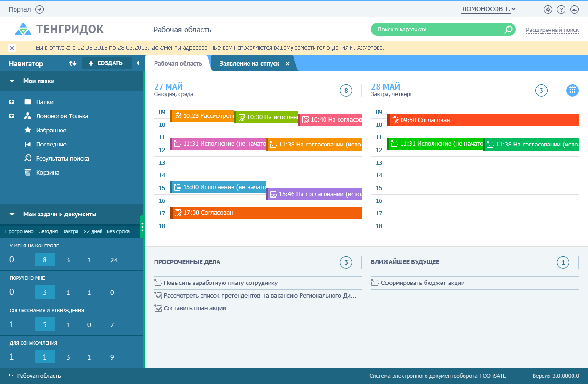Open Повысить заработную плату сотруднику

[x=221, y=283]
